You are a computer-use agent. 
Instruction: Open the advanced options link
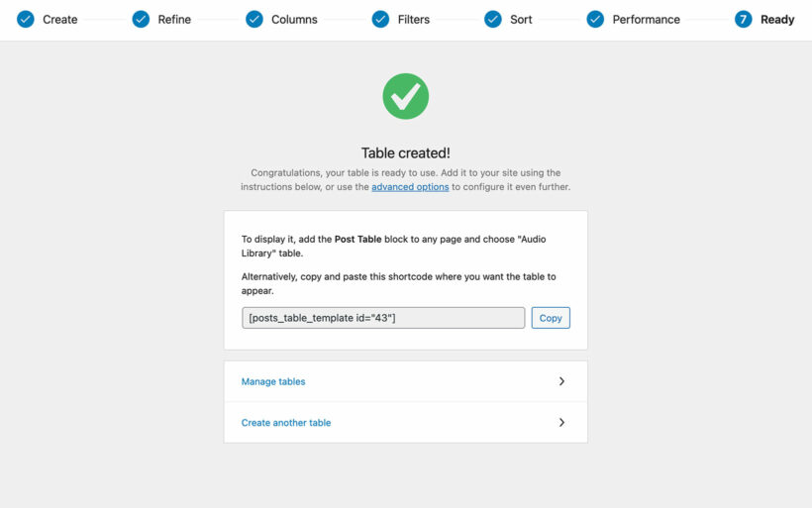pos(410,186)
